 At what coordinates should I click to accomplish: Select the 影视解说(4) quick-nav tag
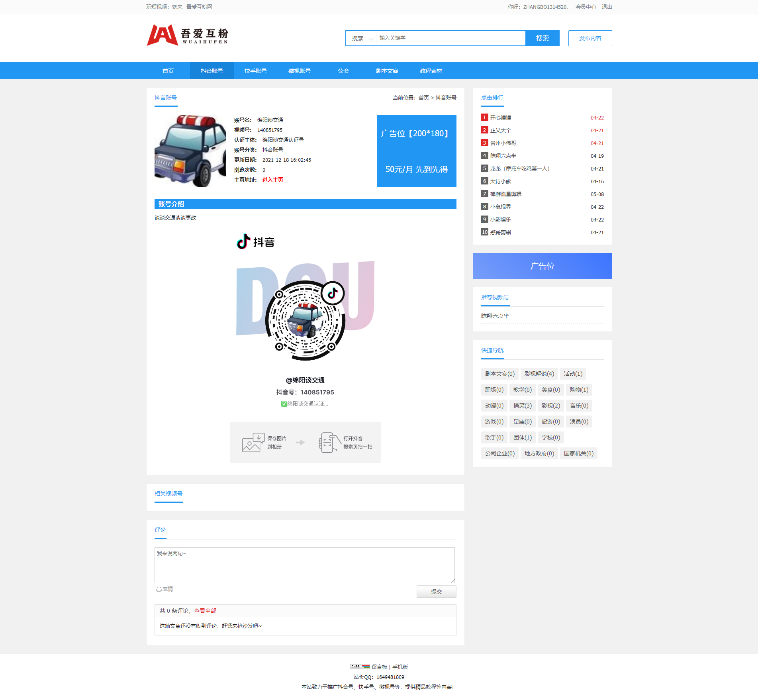[539, 374]
